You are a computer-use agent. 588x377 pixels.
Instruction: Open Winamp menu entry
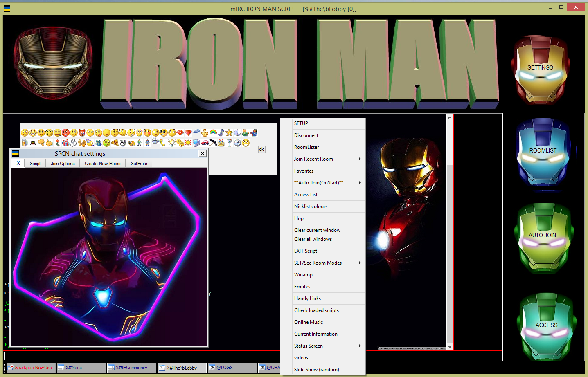323,275
